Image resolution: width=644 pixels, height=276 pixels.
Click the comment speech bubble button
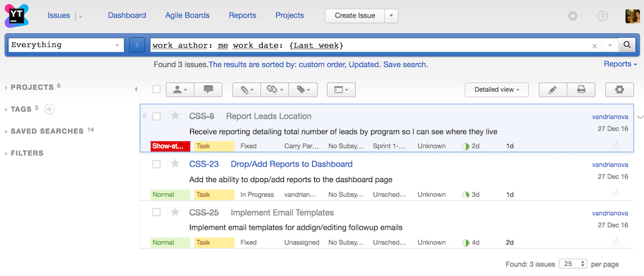coord(208,90)
